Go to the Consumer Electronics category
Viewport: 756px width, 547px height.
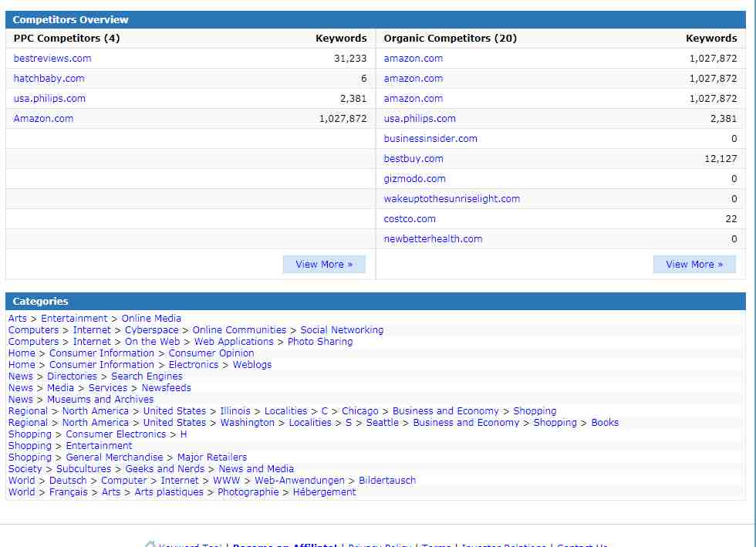pos(116,434)
